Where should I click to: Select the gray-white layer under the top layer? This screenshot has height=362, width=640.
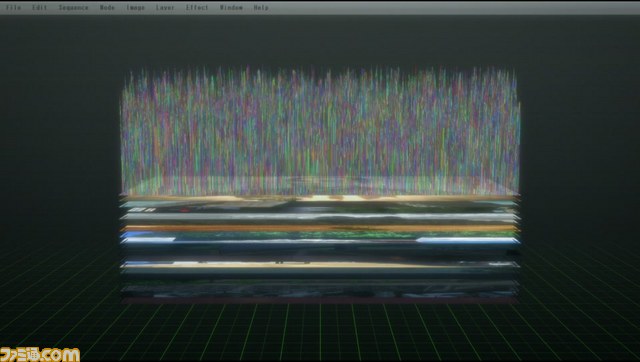(320, 217)
